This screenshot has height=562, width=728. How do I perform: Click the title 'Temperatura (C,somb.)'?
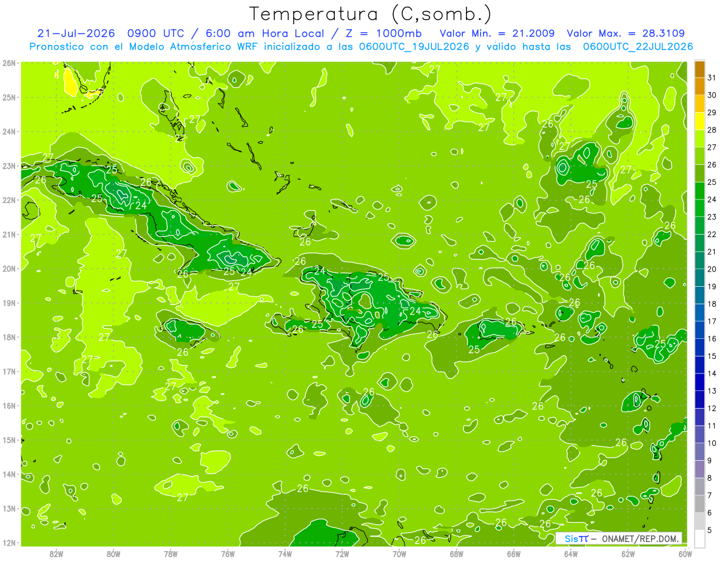(371, 14)
